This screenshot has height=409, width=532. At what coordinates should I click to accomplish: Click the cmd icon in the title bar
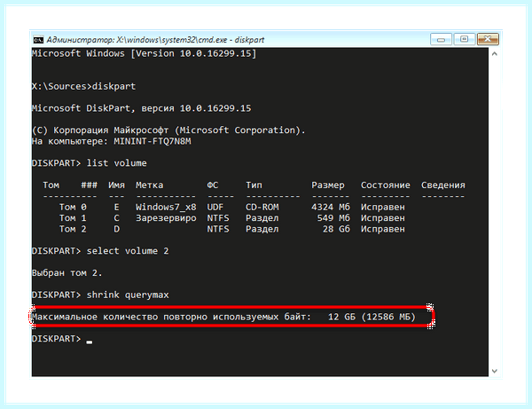pos(38,40)
